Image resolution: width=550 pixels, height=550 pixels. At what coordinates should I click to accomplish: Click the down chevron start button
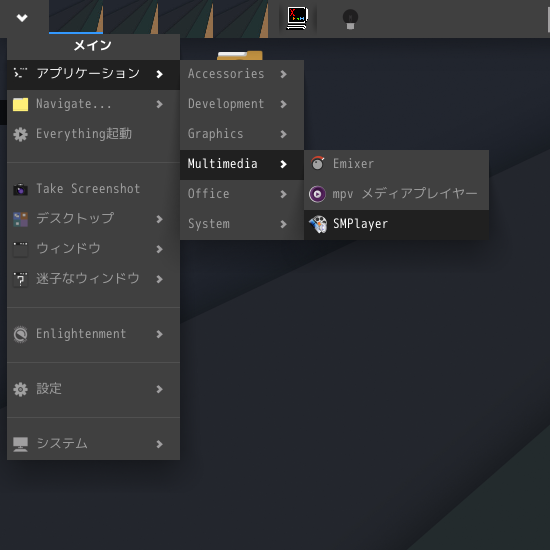coord(22,18)
